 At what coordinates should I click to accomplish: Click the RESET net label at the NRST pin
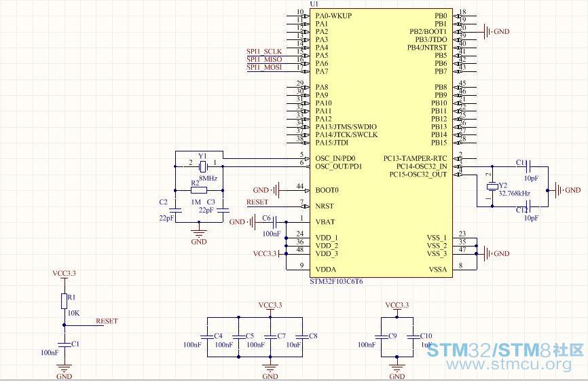tap(257, 202)
